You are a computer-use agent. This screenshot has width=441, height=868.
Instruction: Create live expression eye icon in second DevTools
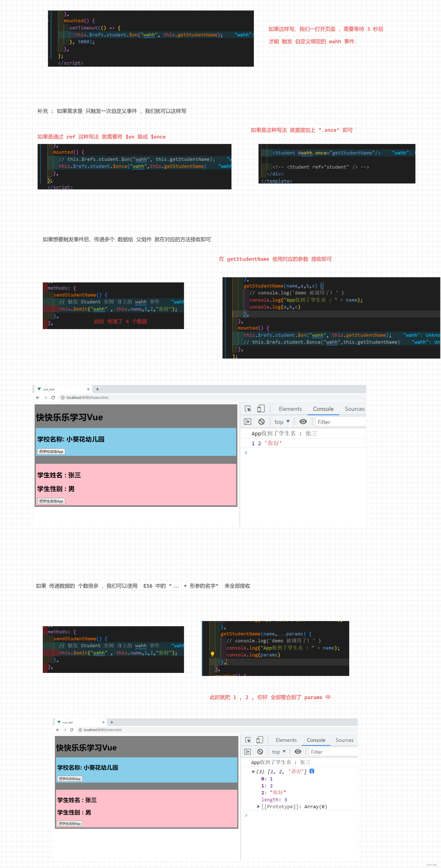click(x=298, y=752)
